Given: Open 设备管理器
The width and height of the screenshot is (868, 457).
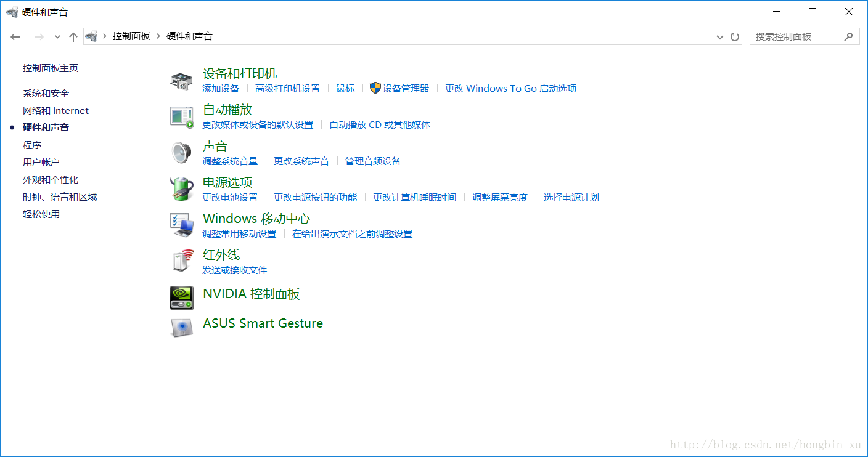Looking at the screenshot, I should point(406,89).
